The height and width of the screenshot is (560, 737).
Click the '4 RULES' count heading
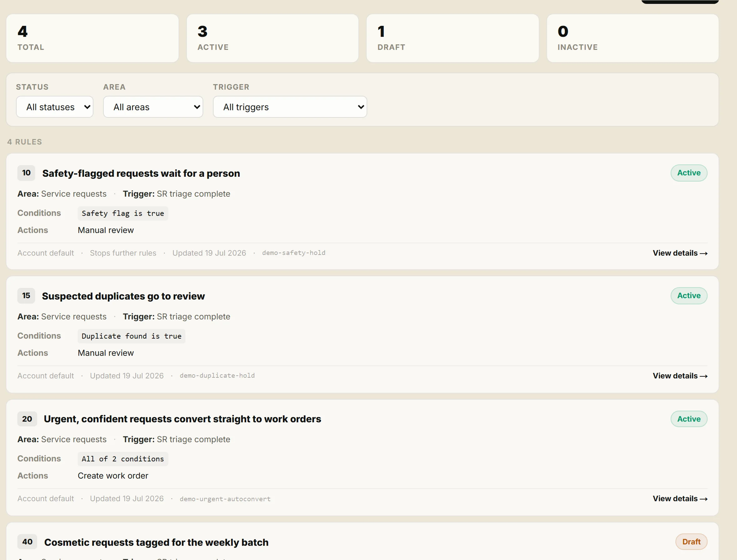coord(25,142)
